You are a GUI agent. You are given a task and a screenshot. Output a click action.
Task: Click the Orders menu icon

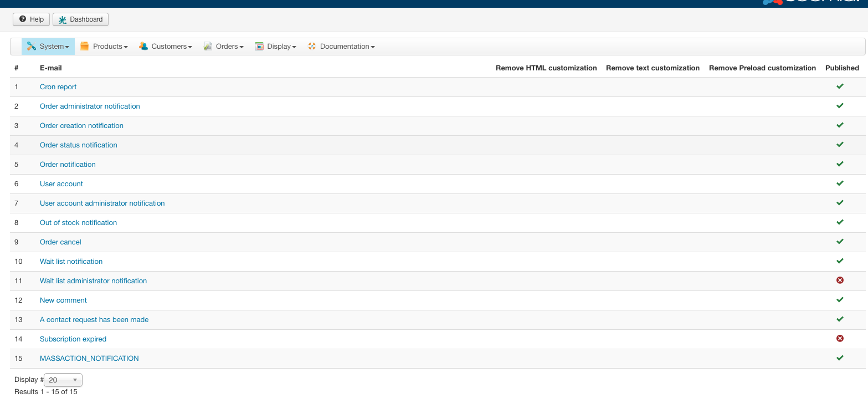pyautogui.click(x=208, y=47)
